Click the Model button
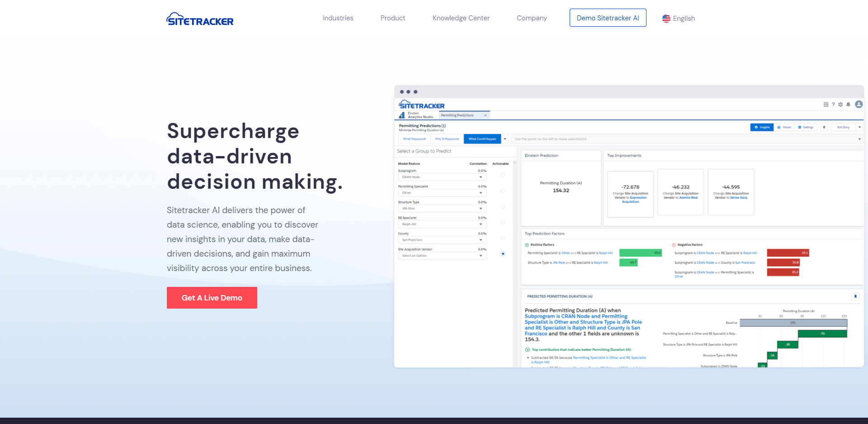 [784, 127]
